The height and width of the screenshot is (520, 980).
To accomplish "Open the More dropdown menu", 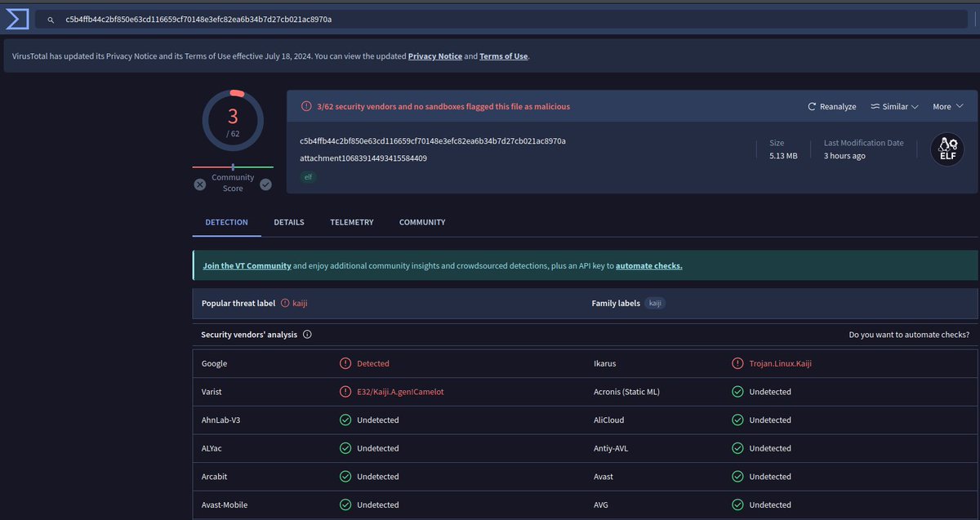I will coord(947,106).
